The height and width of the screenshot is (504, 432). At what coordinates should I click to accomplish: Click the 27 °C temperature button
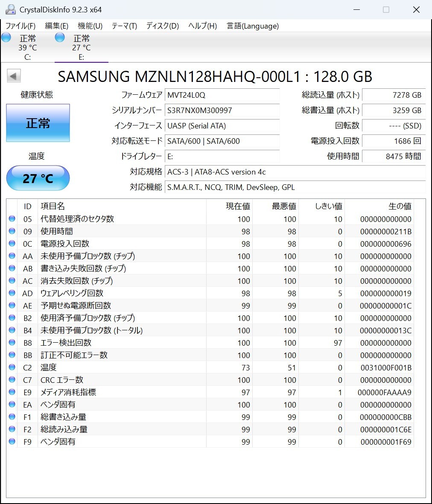[x=38, y=178]
